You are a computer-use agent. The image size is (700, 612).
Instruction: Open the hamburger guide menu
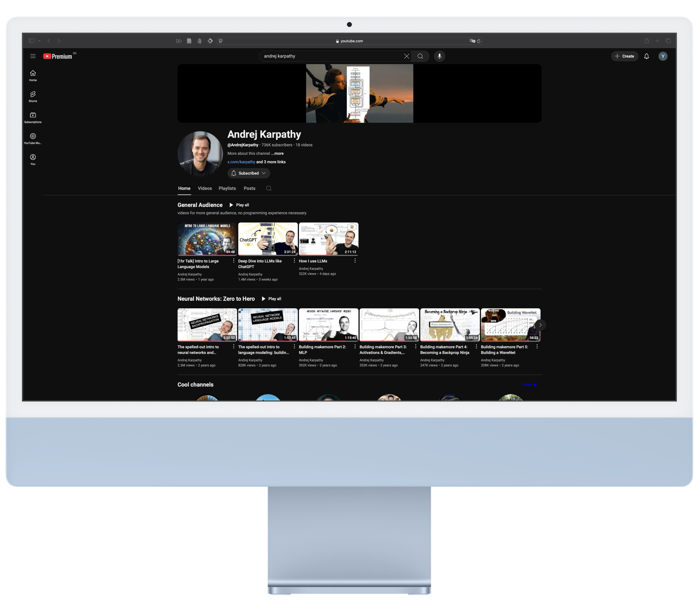tap(33, 56)
